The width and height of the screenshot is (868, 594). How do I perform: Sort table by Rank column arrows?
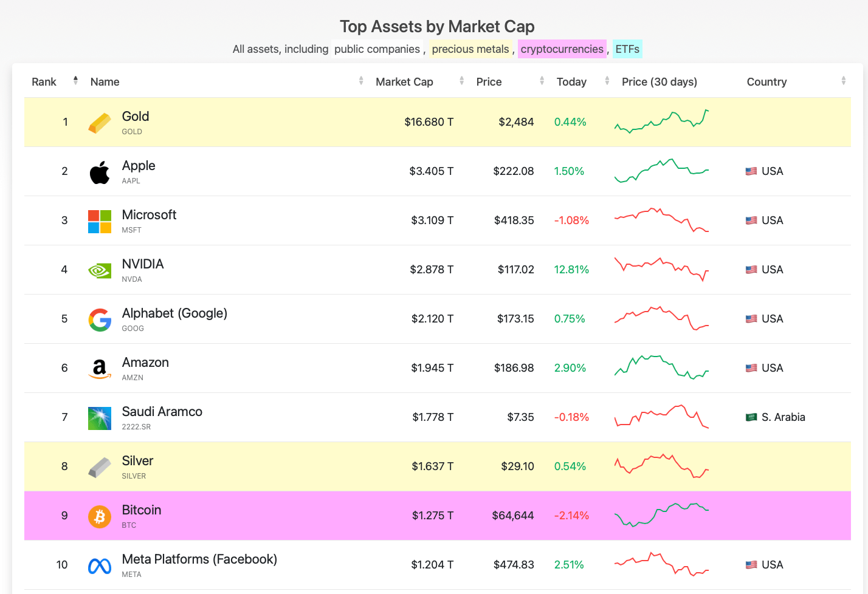75,81
